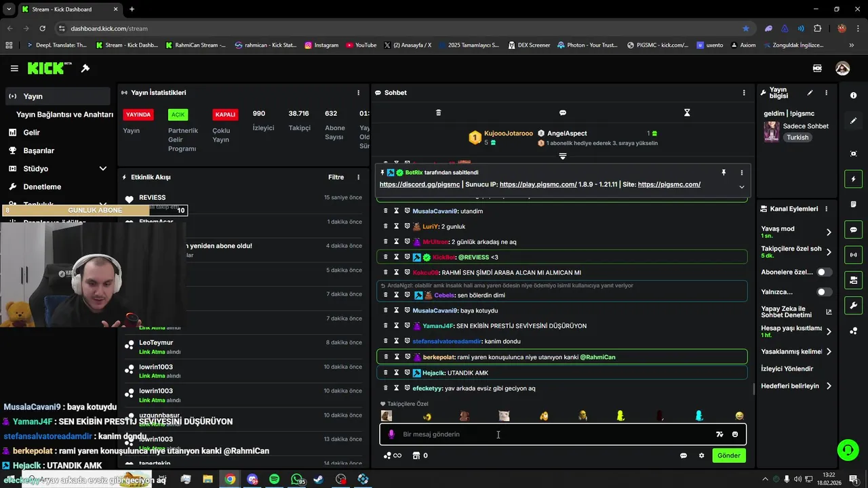Open the Filtre dropdown in Etkinlik Akışı
868x488 pixels.
[x=336, y=178]
